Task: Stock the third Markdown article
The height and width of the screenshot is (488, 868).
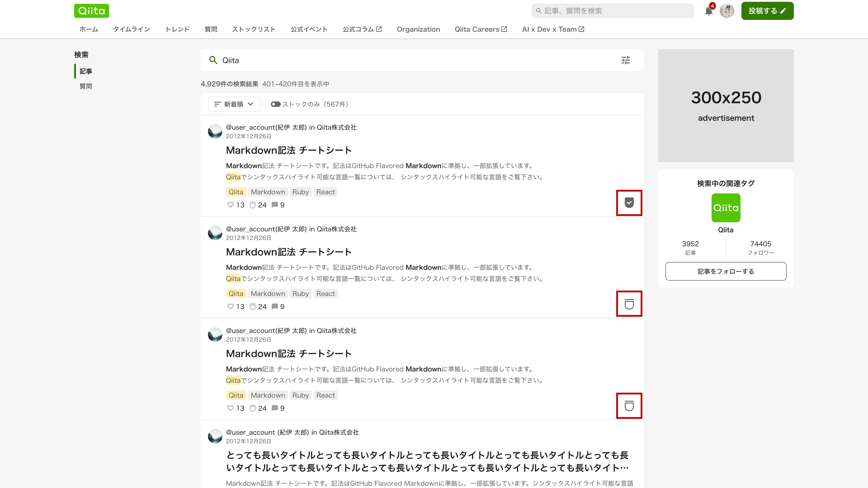Action: tap(629, 406)
